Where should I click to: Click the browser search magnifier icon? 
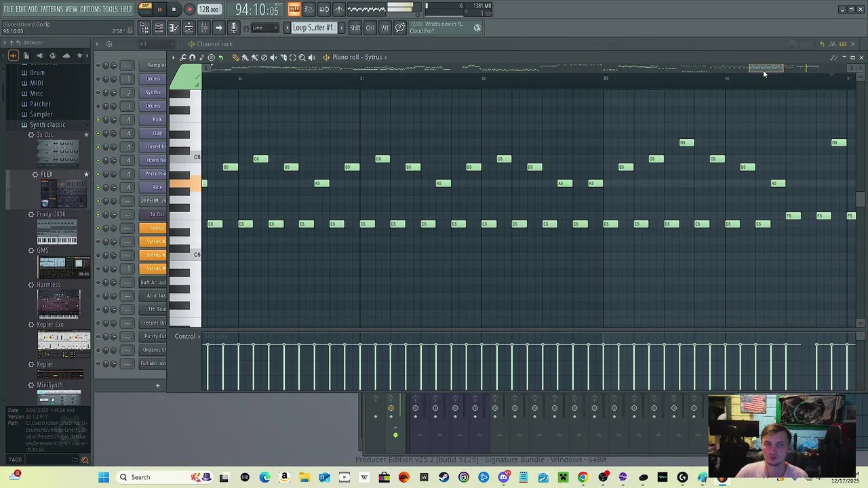(85, 460)
